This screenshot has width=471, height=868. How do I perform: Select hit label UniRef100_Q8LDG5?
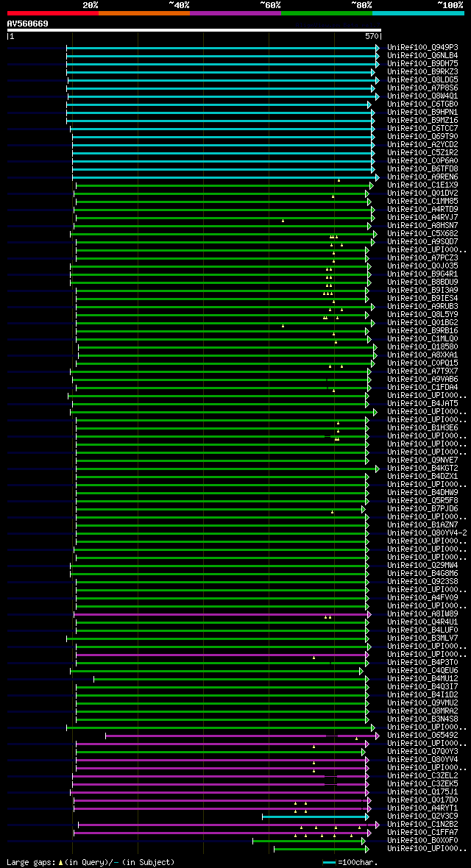coord(422,79)
